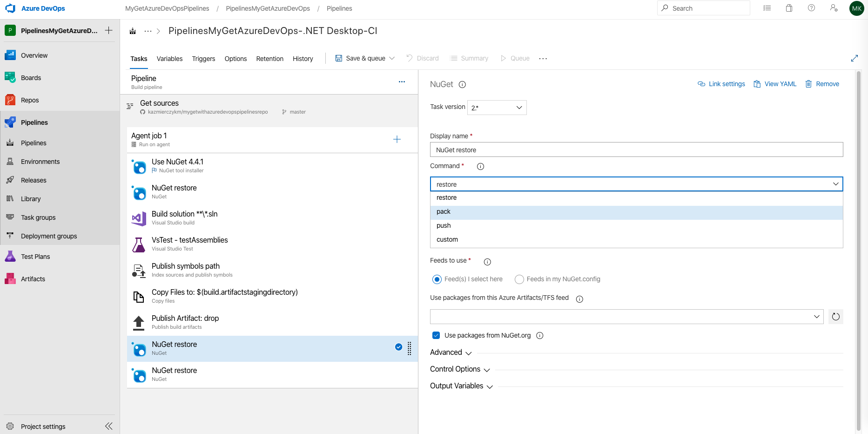
Task: Switch to the History tab
Action: [303, 59]
